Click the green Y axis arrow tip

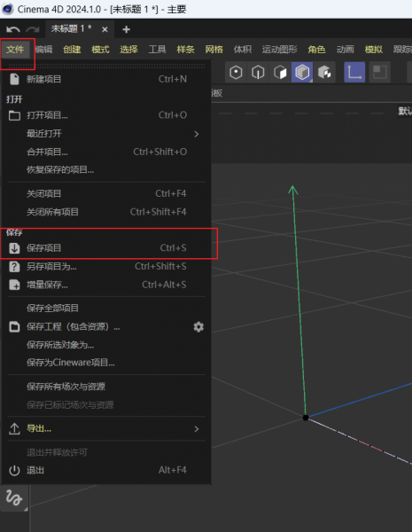[293, 190]
